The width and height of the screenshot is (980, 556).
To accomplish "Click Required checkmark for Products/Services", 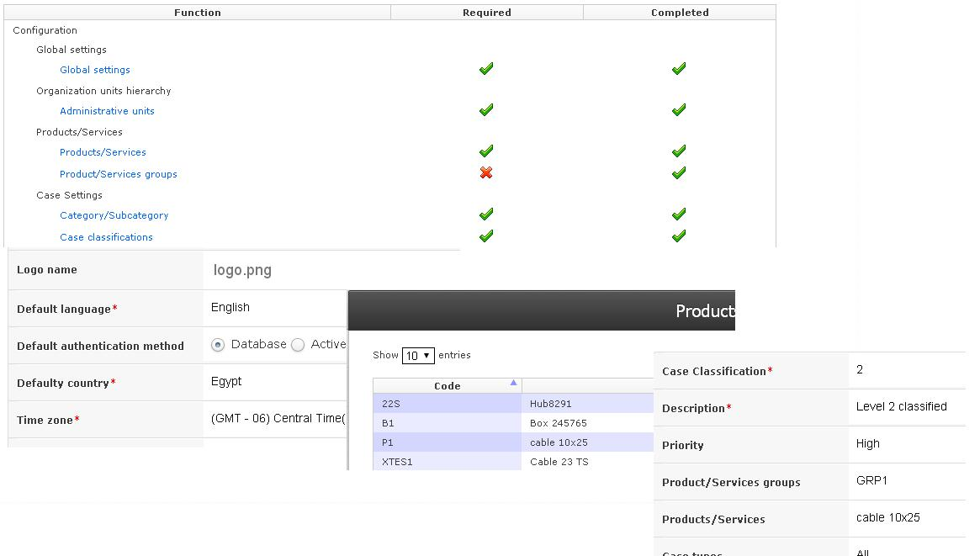I will [485, 151].
